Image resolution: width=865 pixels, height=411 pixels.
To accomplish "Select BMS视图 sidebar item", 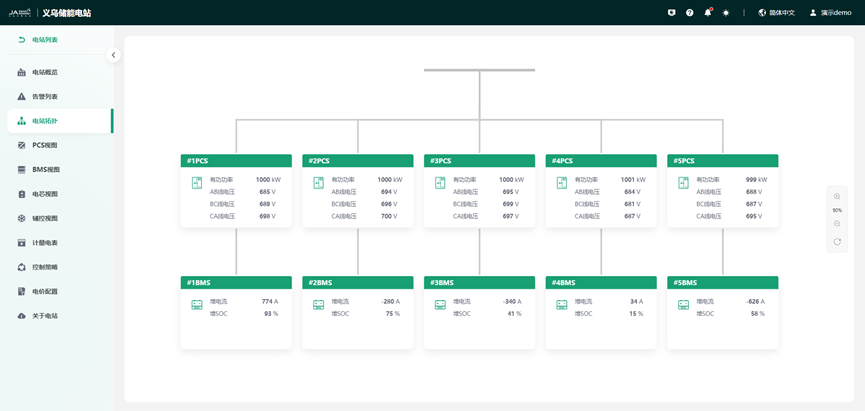I will point(45,170).
